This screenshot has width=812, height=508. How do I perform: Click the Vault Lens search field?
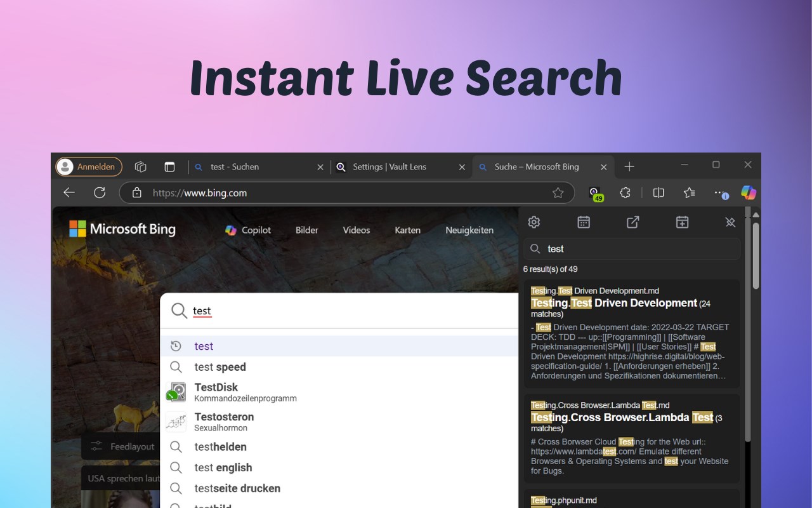pyautogui.click(x=632, y=249)
